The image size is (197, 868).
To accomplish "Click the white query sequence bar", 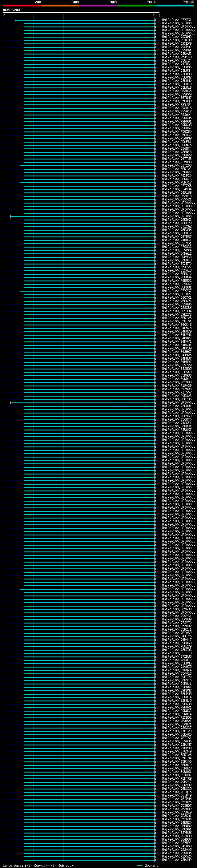I will click(81, 13).
